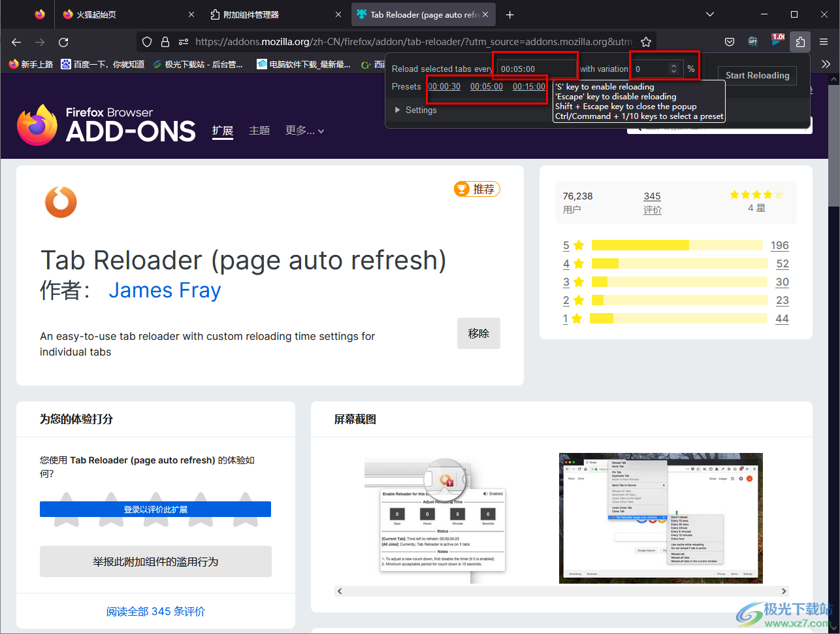Filter reviews by 3 stars
The image size is (840, 634).
coord(573,282)
